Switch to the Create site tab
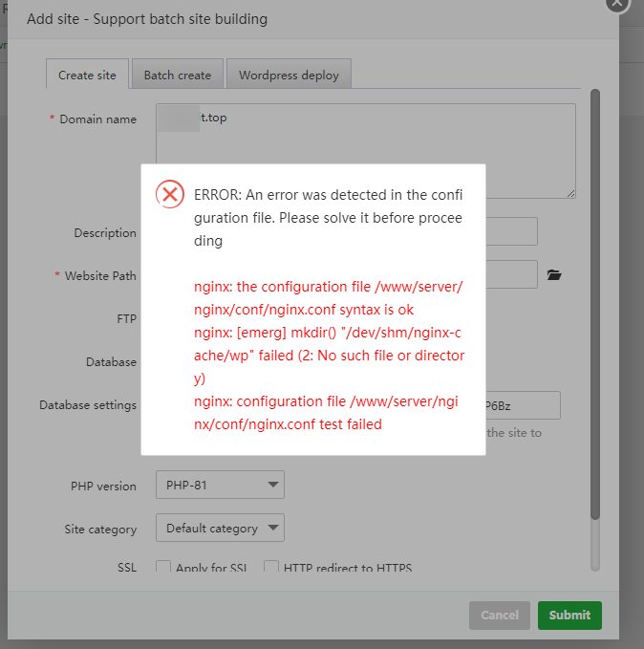The width and height of the screenshot is (644, 649). (87, 75)
